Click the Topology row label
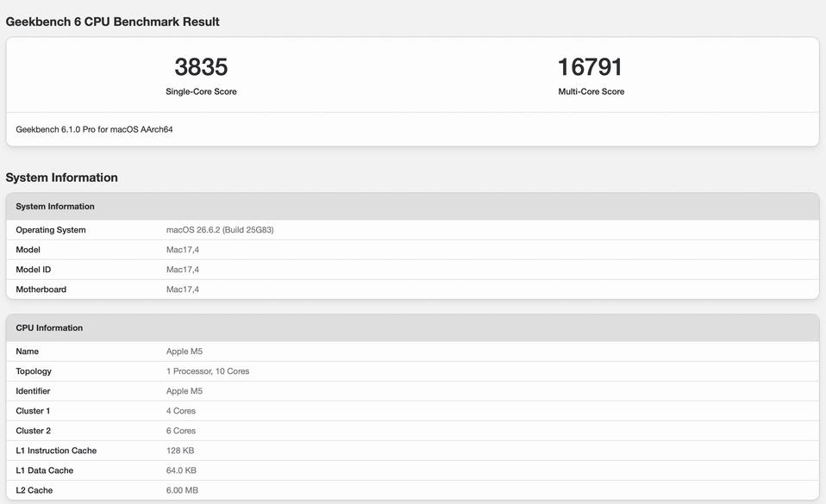This screenshot has height=504, width=826. coord(34,371)
